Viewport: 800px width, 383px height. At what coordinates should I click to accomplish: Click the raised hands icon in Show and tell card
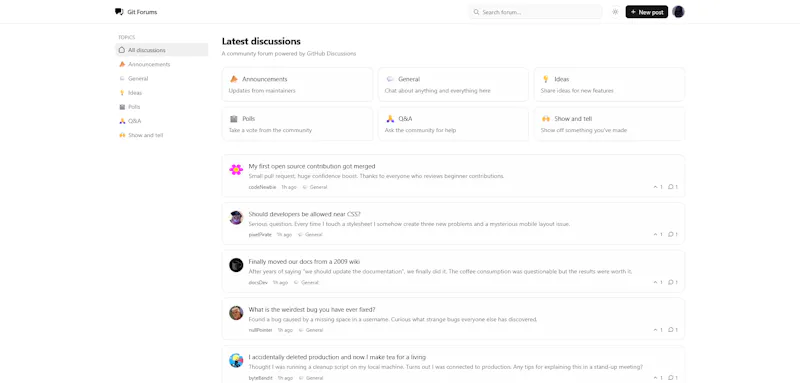tap(545, 119)
